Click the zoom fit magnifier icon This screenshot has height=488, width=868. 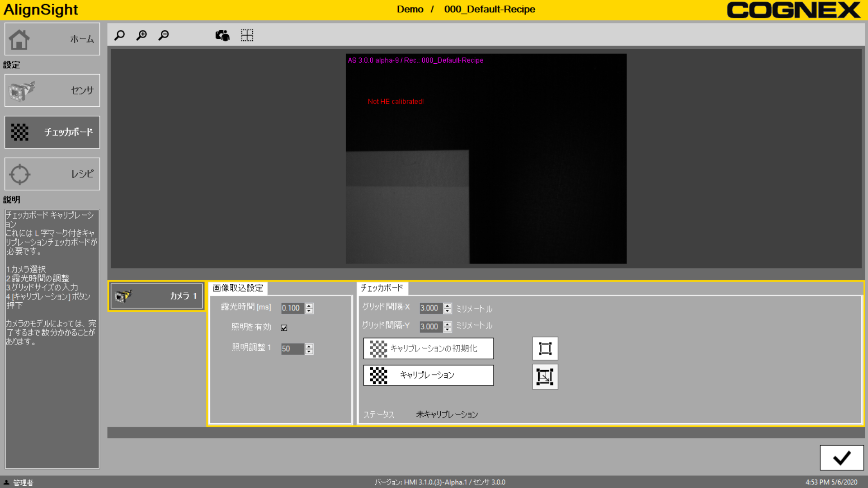point(119,35)
